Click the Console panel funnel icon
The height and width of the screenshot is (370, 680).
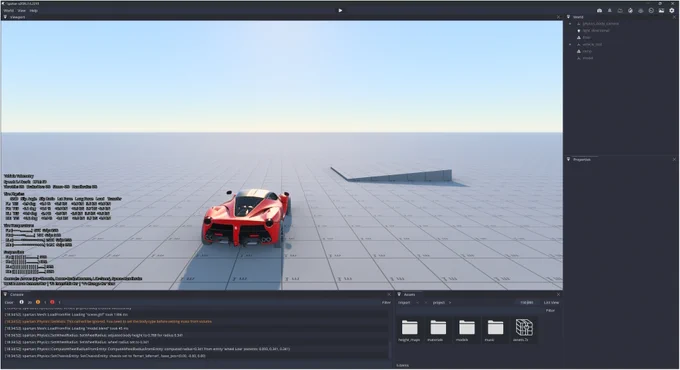coord(5,295)
